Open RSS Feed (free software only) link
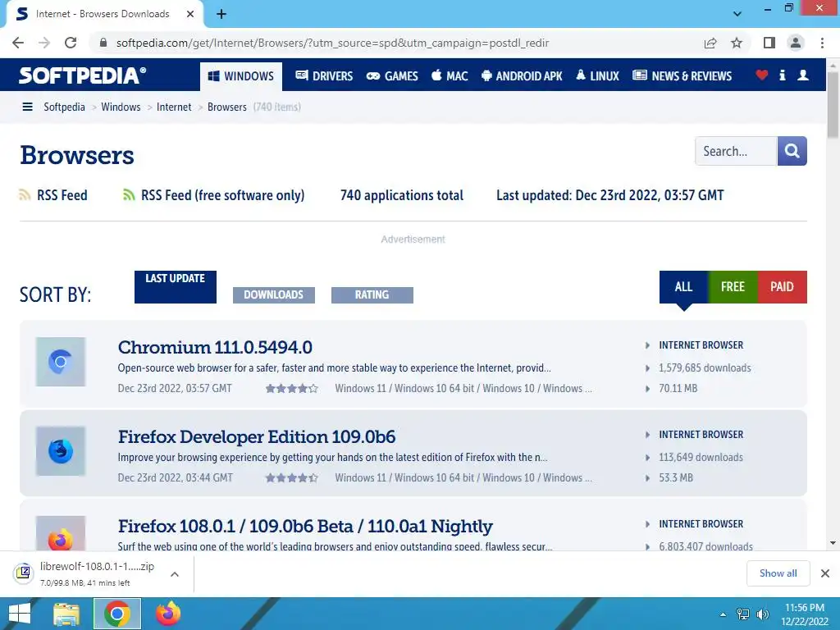The height and width of the screenshot is (630, 840). [x=223, y=195]
